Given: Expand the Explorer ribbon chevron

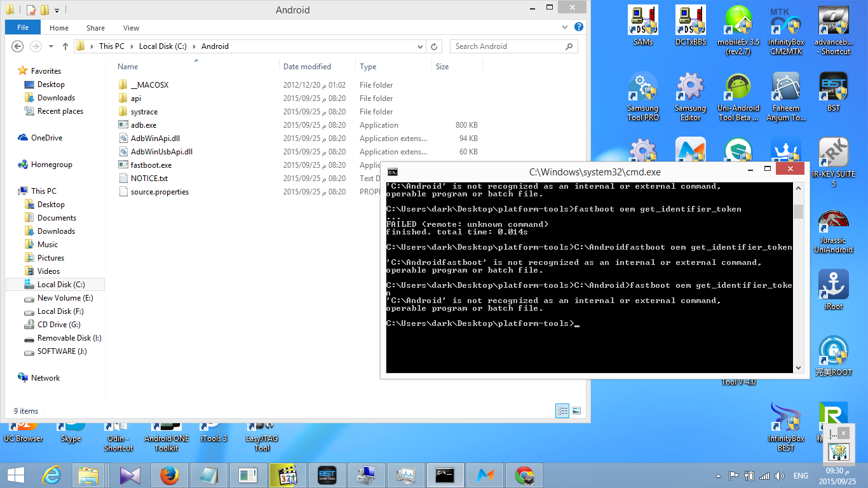Looking at the screenshot, I should click(x=566, y=27).
